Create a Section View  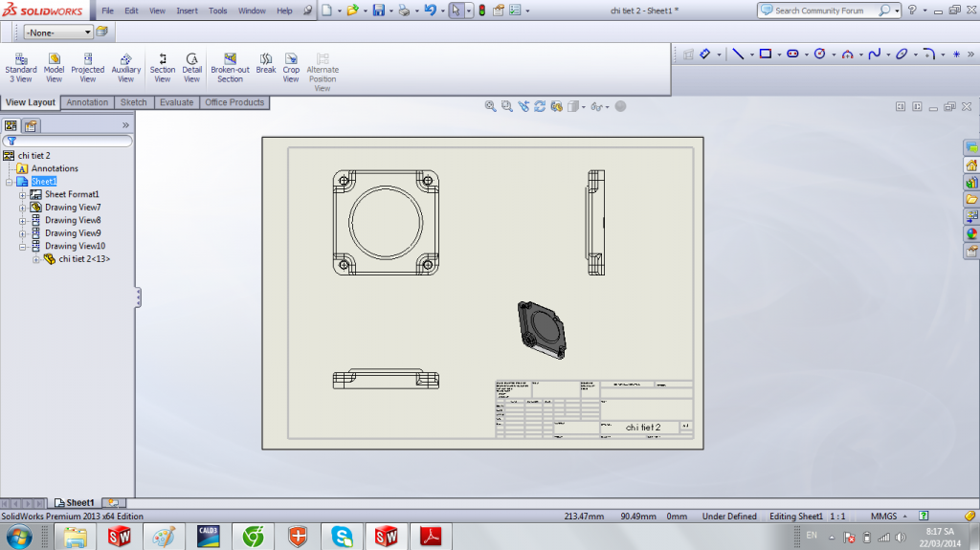pos(163,68)
